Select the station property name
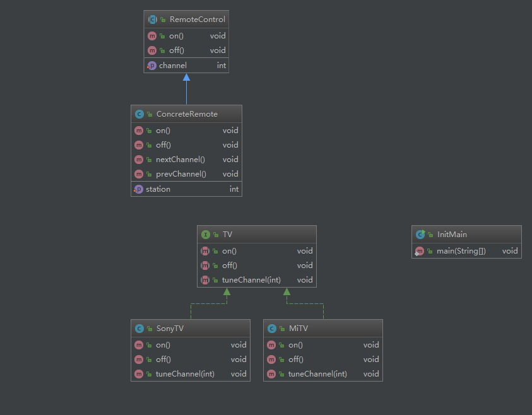Viewport: 532px width, 415px height. [x=158, y=189]
